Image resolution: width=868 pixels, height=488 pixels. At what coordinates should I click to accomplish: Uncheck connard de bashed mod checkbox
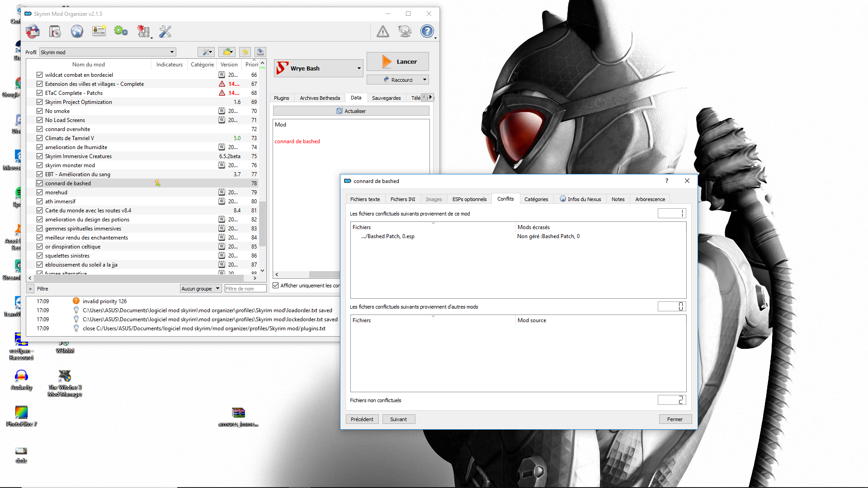pos(40,183)
